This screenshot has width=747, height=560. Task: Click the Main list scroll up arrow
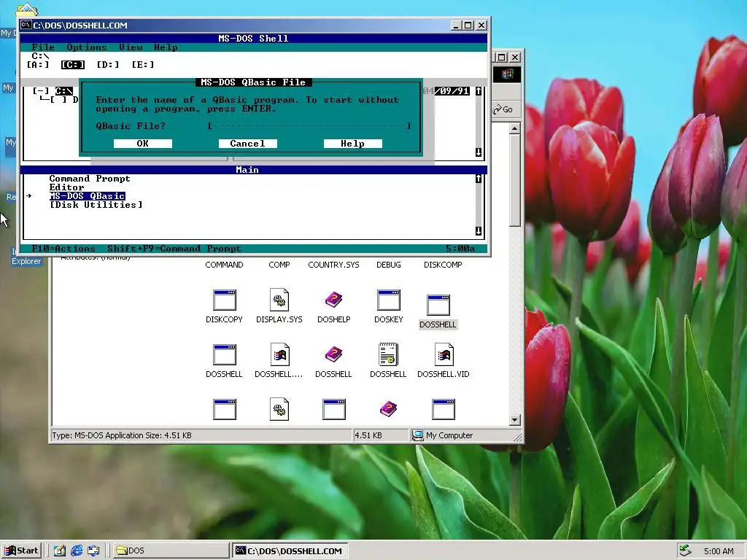[x=479, y=179]
